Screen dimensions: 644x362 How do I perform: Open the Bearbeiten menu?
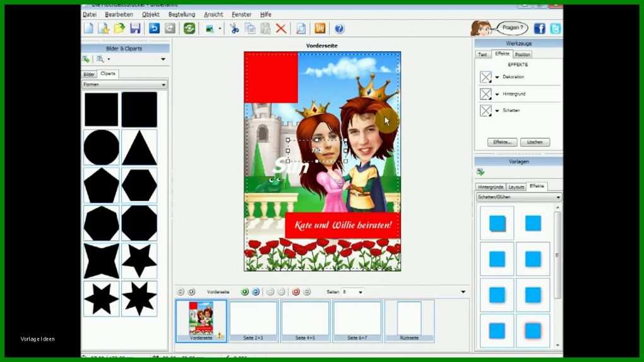point(119,15)
